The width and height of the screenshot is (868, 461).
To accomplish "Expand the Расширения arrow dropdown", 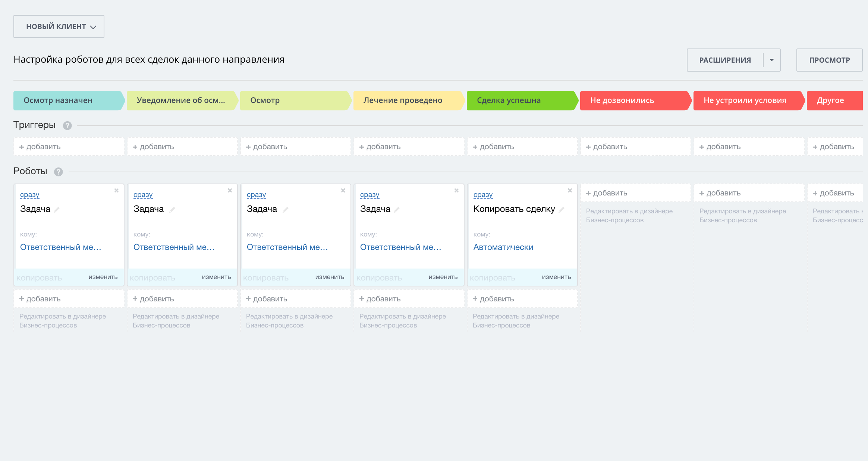I will click(772, 60).
